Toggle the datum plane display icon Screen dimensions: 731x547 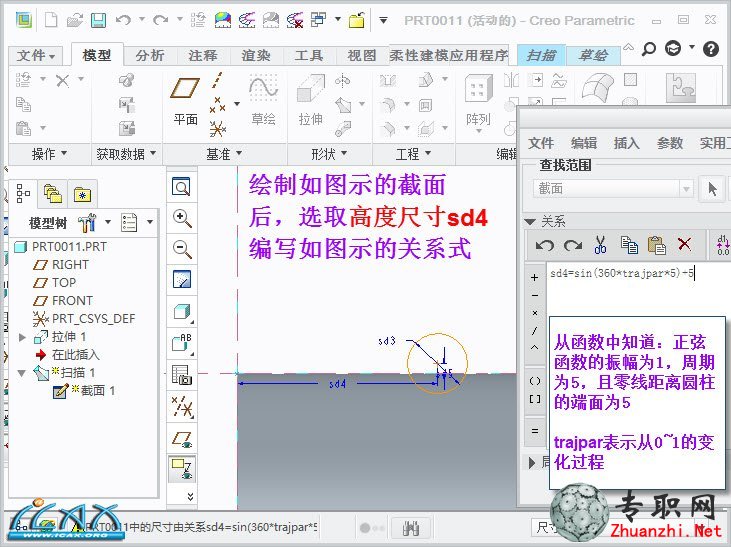[182, 438]
